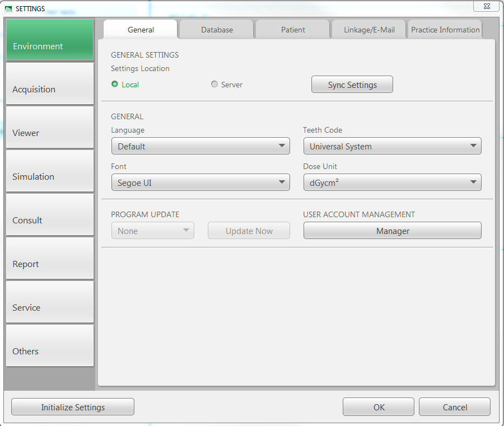This screenshot has width=504, height=426.
Task: Select the Environment category
Action: (50, 40)
